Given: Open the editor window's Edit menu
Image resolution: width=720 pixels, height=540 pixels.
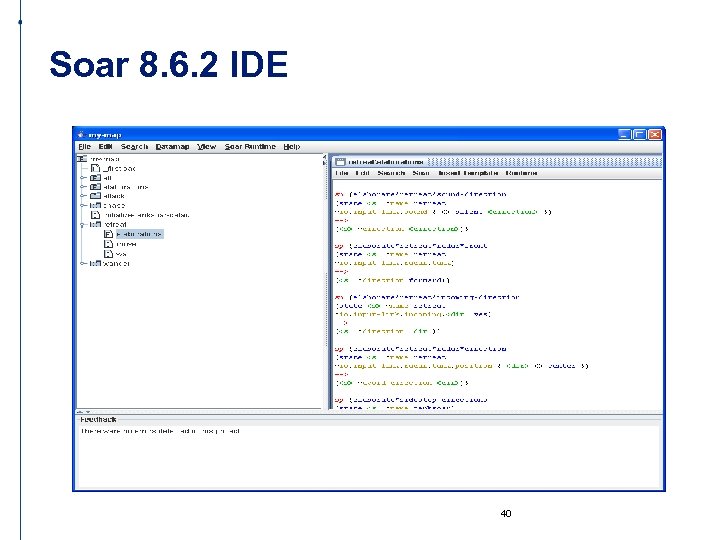Looking at the screenshot, I should click(362, 173).
